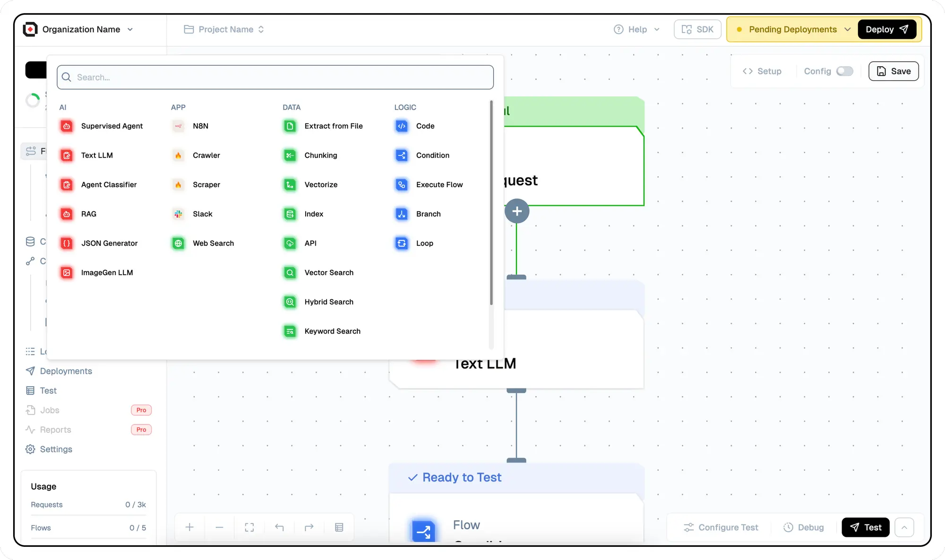
Task: Toggle the Config switch
Action: click(x=844, y=71)
